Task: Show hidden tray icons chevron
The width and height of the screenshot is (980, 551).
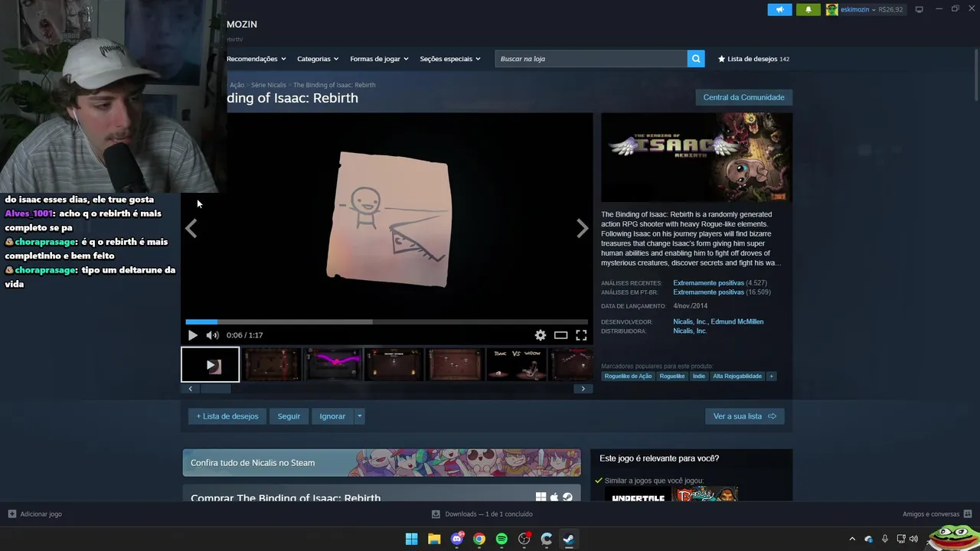Action: (x=852, y=539)
